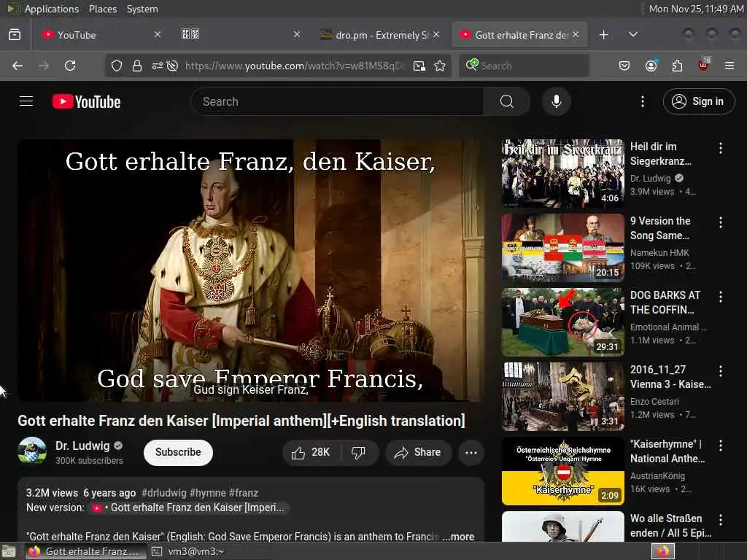This screenshot has height=560, width=747.
Task: Open the #hymne hashtag link
Action: 208,493
